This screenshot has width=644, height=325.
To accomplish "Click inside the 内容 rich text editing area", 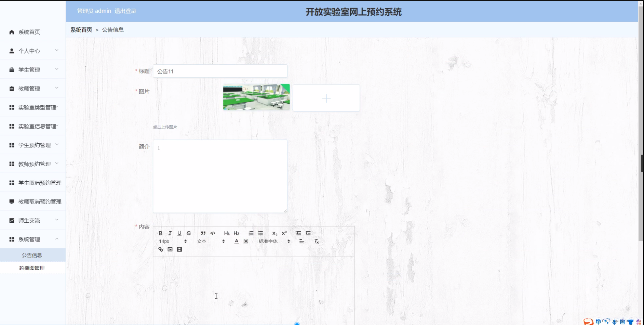I will pos(254,290).
